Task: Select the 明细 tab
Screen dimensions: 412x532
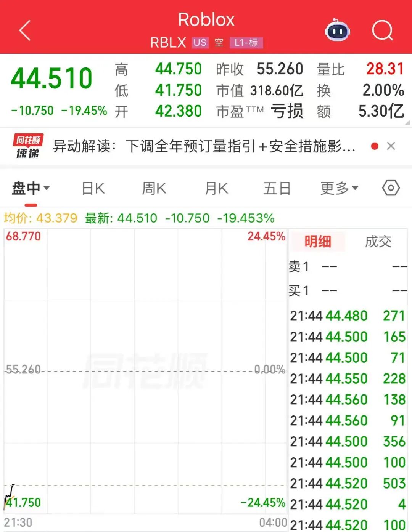Action: [x=317, y=241]
